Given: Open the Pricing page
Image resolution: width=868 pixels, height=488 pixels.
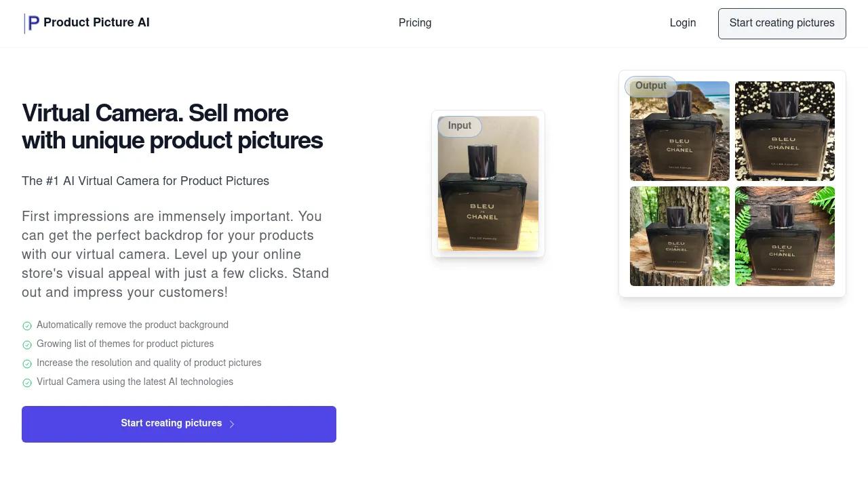Looking at the screenshot, I should (x=415, y=23).
